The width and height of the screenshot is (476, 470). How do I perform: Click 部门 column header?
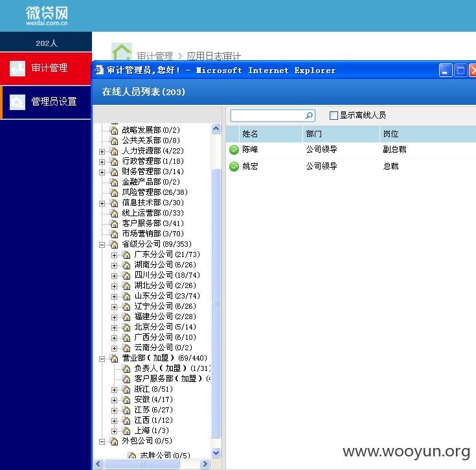341,134
